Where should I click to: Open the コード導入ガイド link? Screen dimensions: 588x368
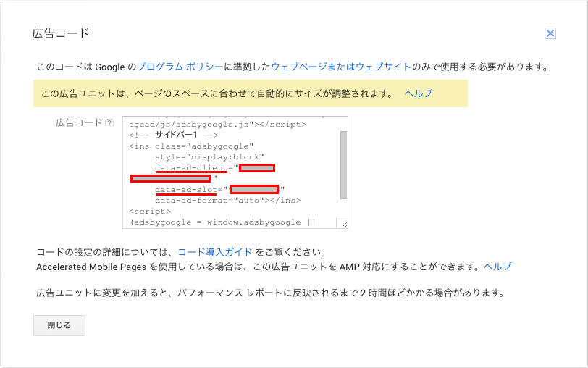(x=215, y=252)
